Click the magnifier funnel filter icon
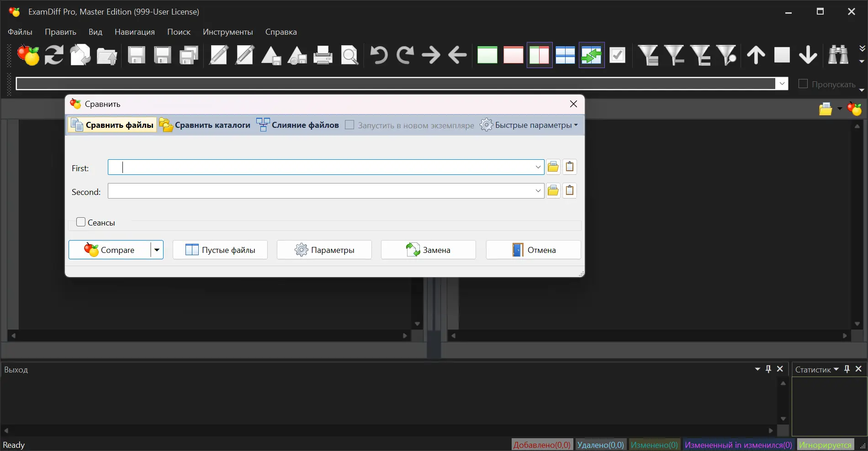868x451 pixels. point(726,55)
